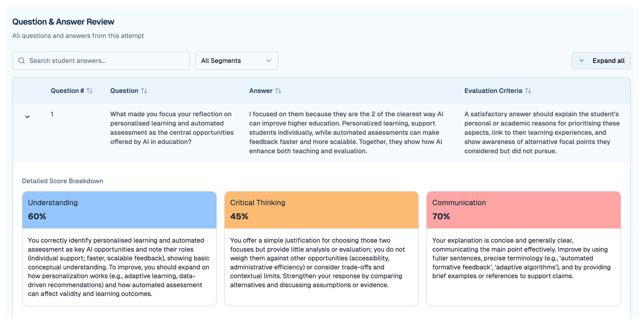Sort by Question # arrows icon

coord(89,91)
